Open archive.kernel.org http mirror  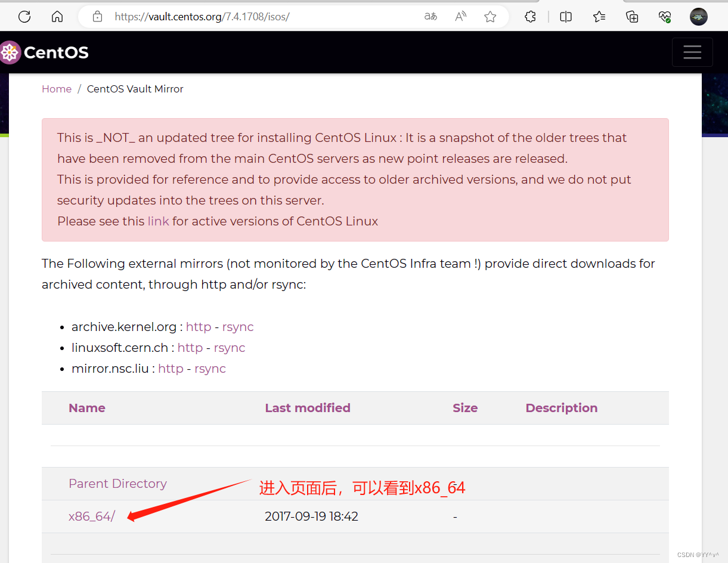click(x=199, y=327)
